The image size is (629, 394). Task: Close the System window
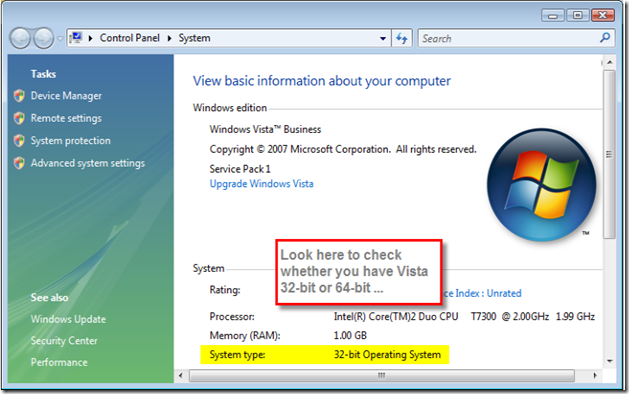(603, 16)
